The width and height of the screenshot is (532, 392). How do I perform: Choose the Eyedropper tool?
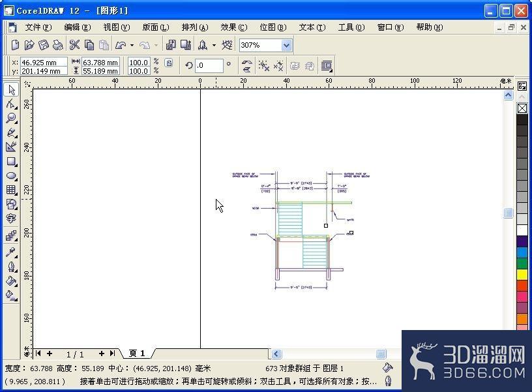click(11, 252)
